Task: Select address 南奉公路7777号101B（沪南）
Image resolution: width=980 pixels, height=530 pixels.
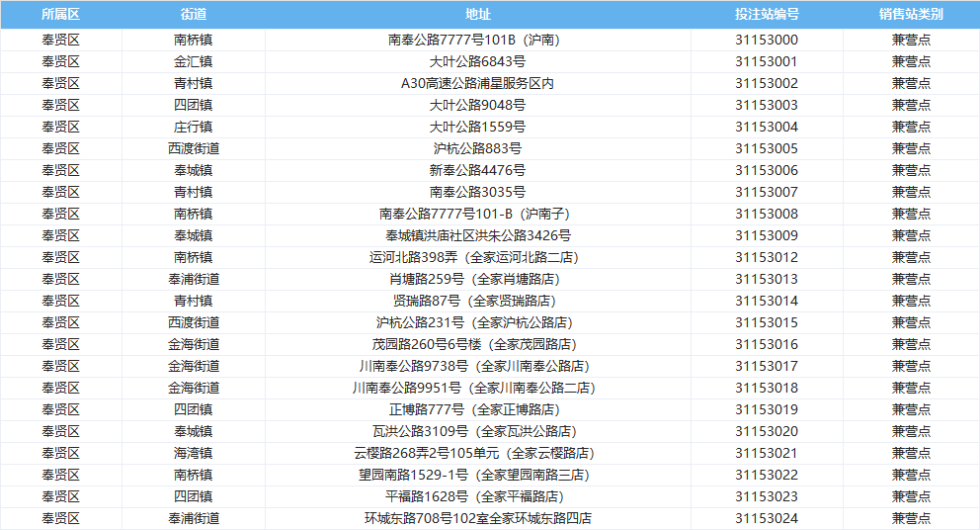Action: pyautogui.click(x=477, y=41)
